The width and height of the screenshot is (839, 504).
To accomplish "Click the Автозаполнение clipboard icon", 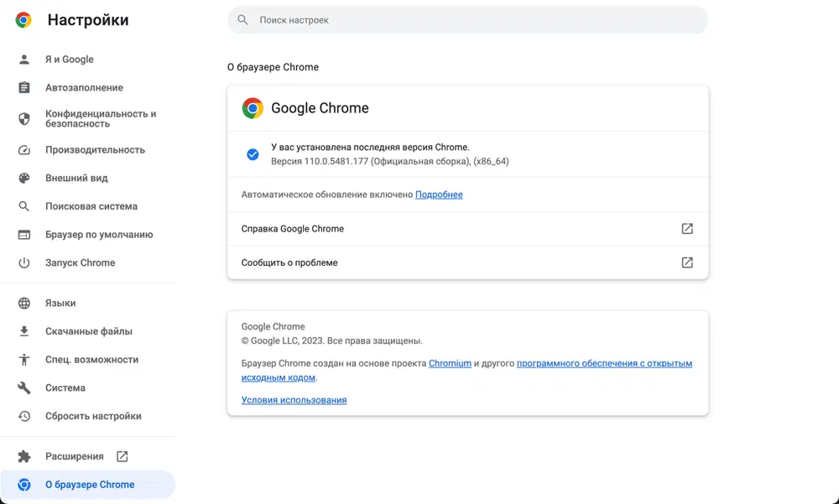I will pos(24,88).
